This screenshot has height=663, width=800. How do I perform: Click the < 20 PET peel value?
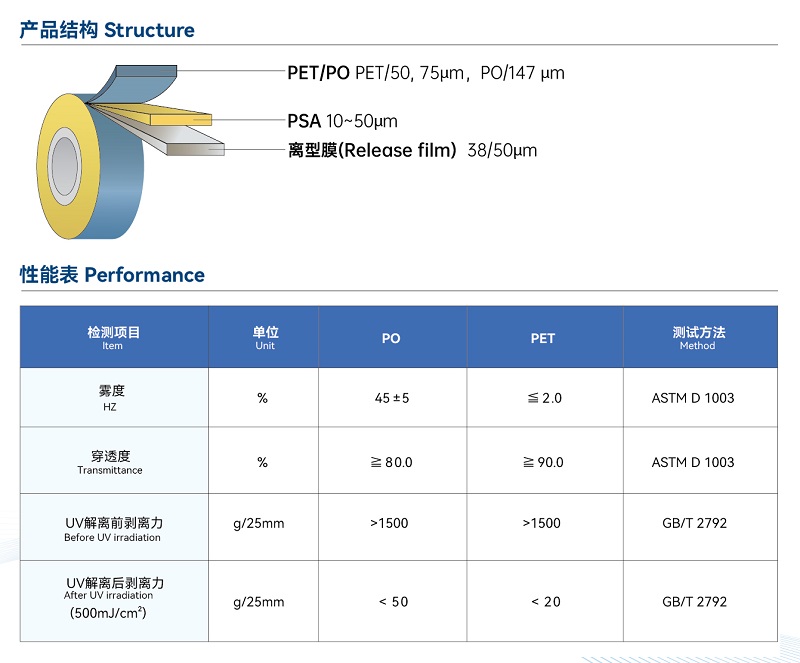pyautogui.click(x=545, y=601)
